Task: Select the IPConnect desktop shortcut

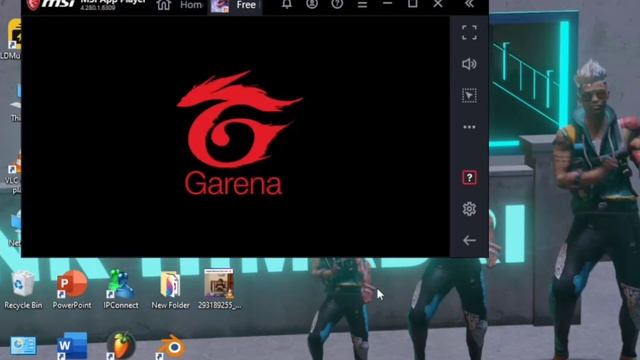Action: pyautogui.click(x=121, y=290)
